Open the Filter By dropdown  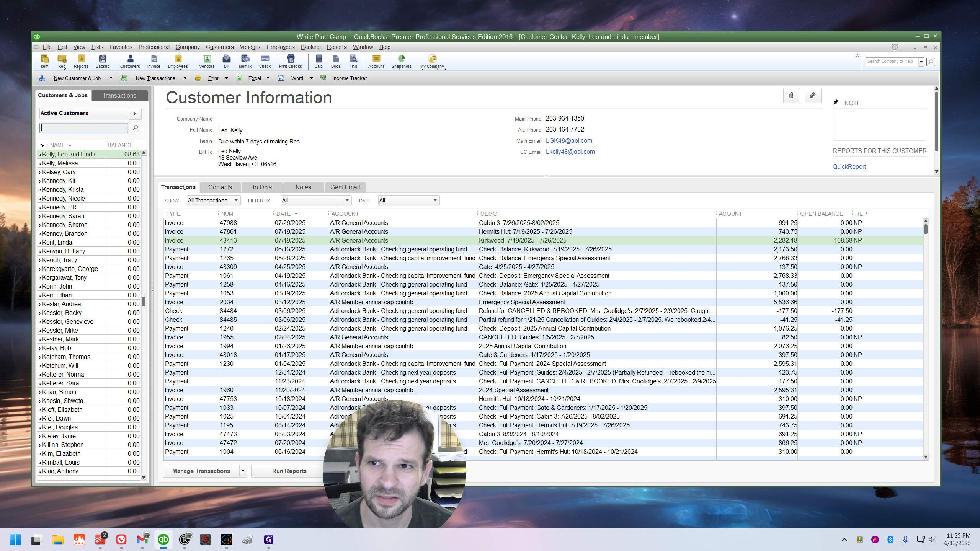(316, 201)
